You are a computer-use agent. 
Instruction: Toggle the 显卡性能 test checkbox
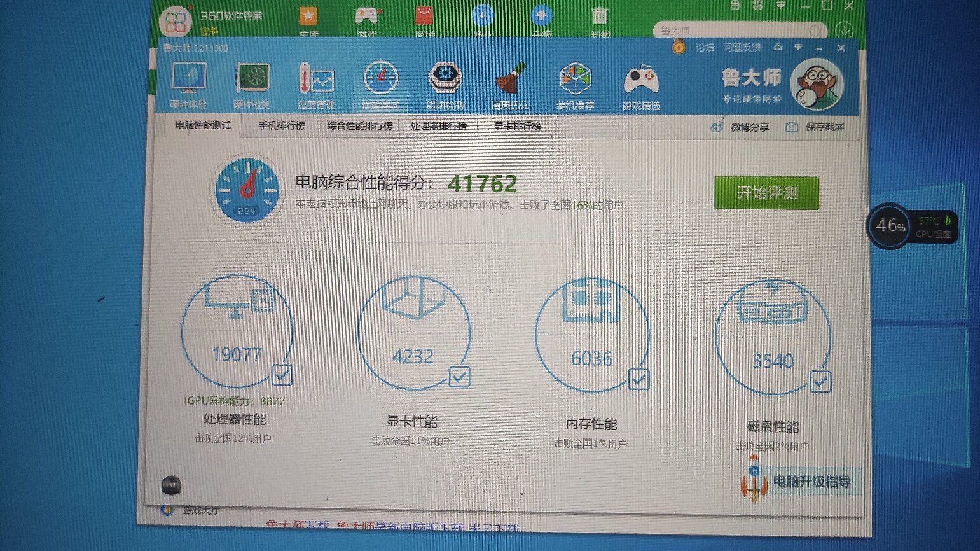(x=459, y=377)
